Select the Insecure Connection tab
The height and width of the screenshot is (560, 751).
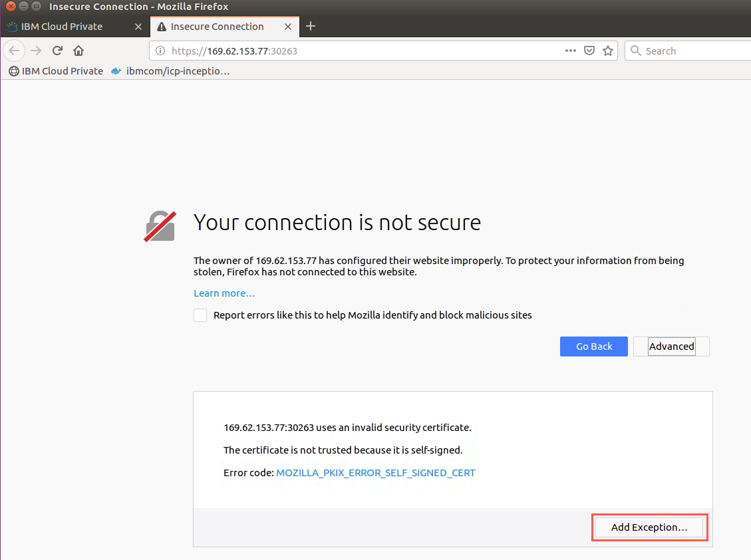tap(225, 27)
